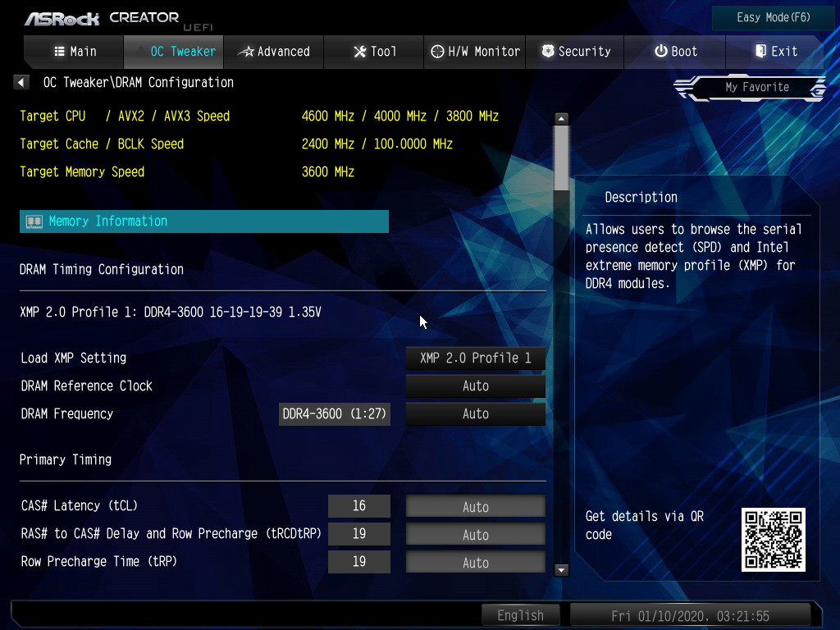Click the QR code image
Image resolution: width=840 pixels, height=630 pixels.
click(x=773, y=539)
